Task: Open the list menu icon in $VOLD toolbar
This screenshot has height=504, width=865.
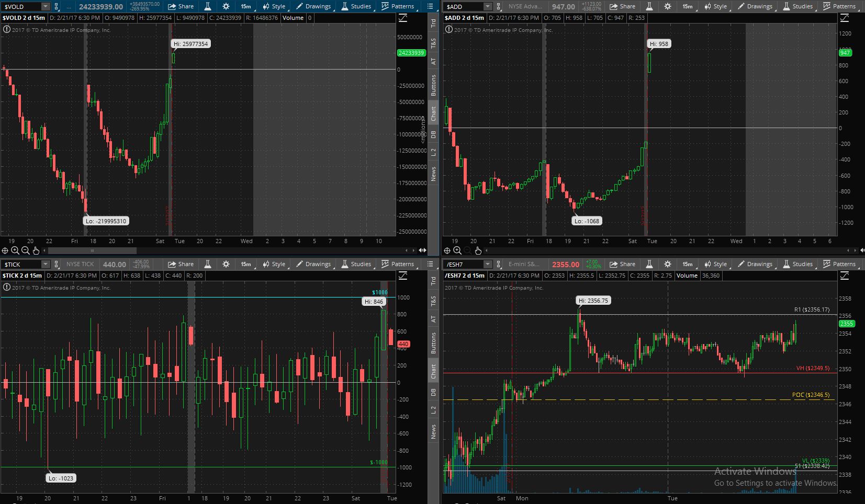Action: click(x=430, y=6)
